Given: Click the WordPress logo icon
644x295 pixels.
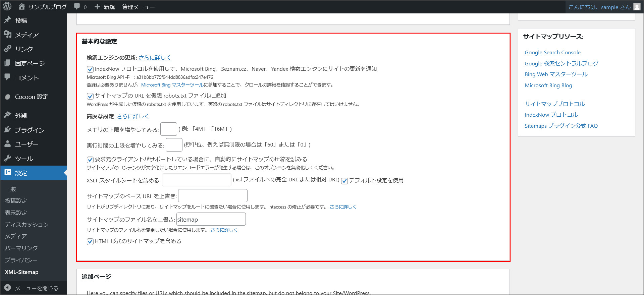Looking at the screenshot, I should coord(7,6).
